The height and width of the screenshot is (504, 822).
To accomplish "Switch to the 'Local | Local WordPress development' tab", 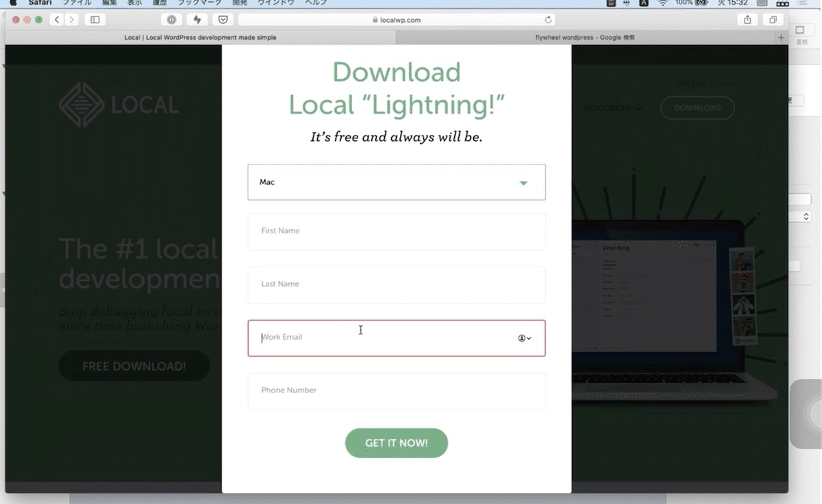I will pos(200,38).
